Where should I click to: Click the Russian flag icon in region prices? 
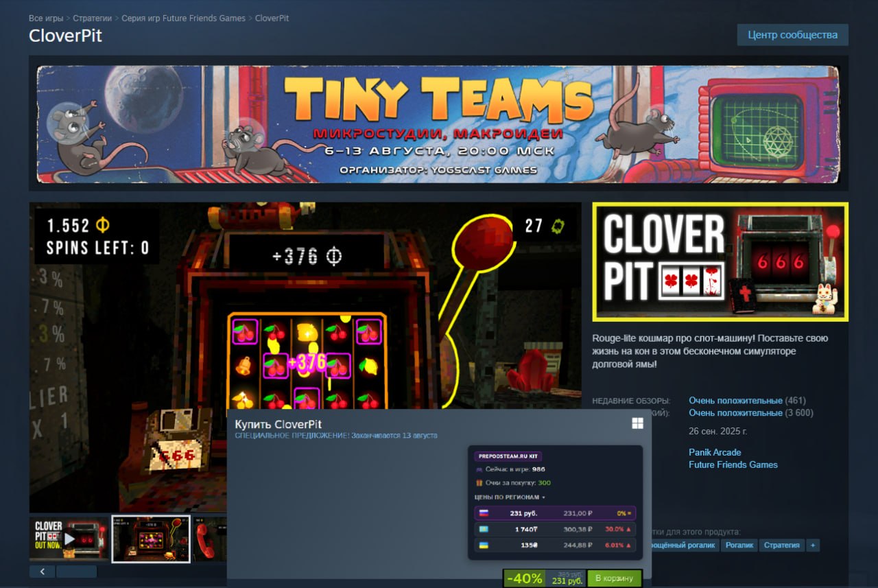click(x=483, y=513)
